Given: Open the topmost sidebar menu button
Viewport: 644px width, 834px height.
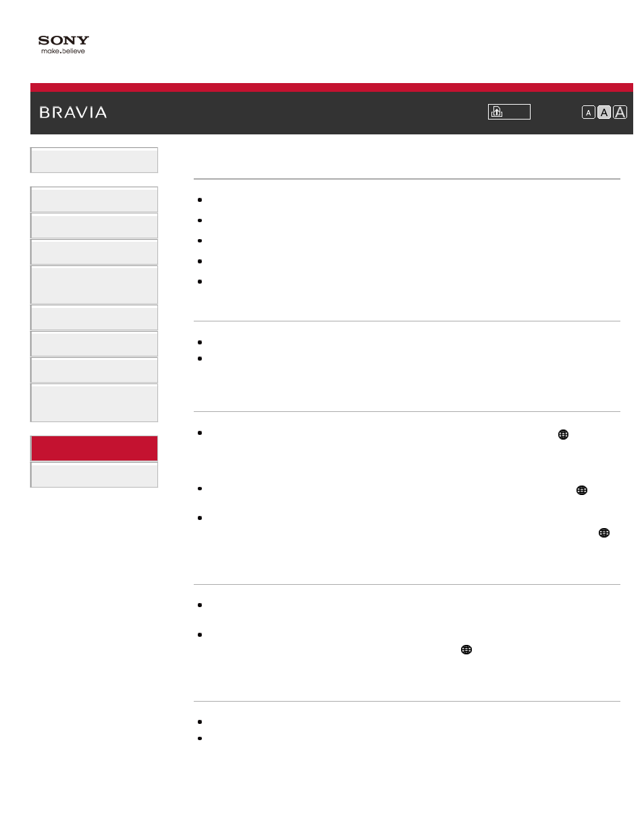Looking at the screenshot, I should pos(94,160).
